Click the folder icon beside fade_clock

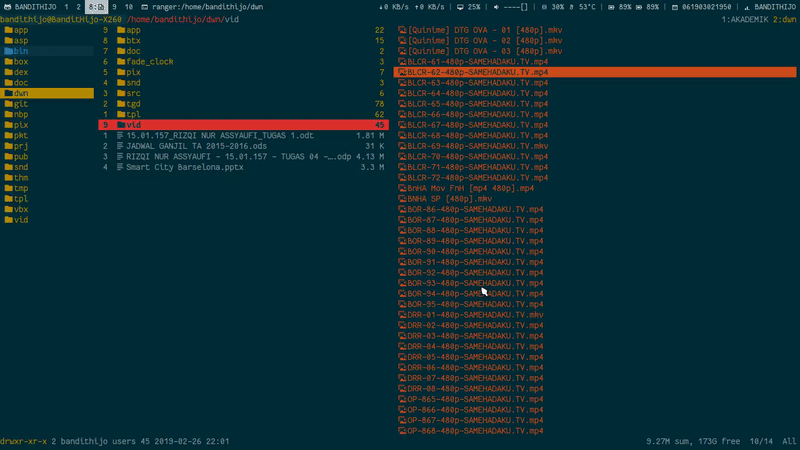click(120, 61)
